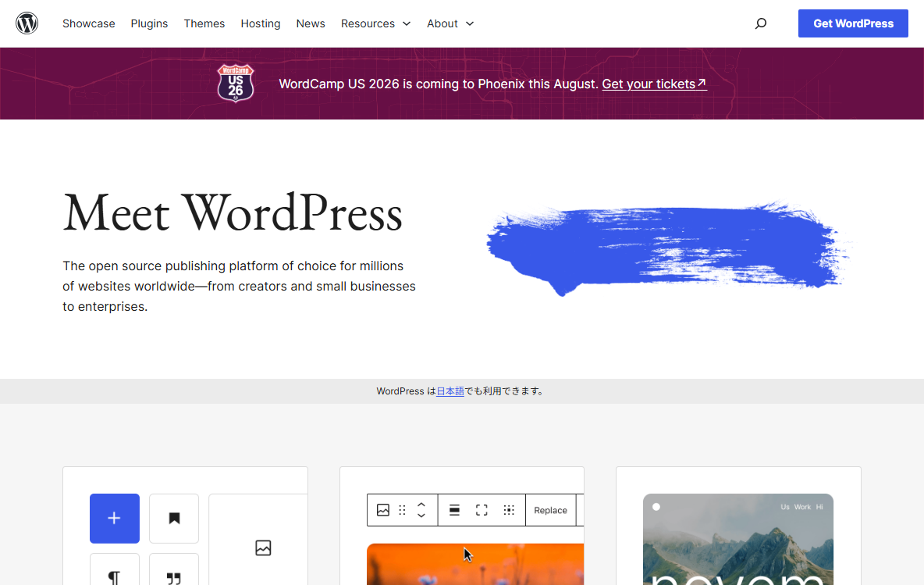The height and width of the screenshot is (585, 924).
Task: Expand the About menu chevron
Action: pos(470,23)
